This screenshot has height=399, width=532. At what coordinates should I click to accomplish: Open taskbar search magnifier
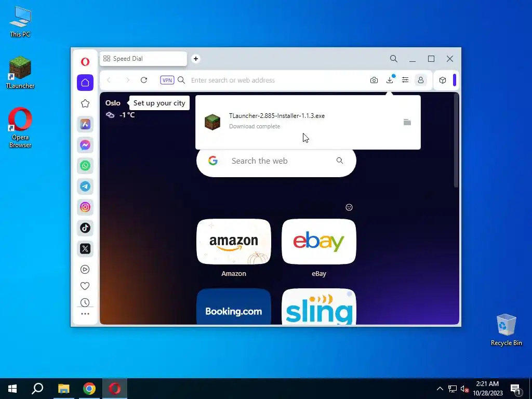click(37, 389)
